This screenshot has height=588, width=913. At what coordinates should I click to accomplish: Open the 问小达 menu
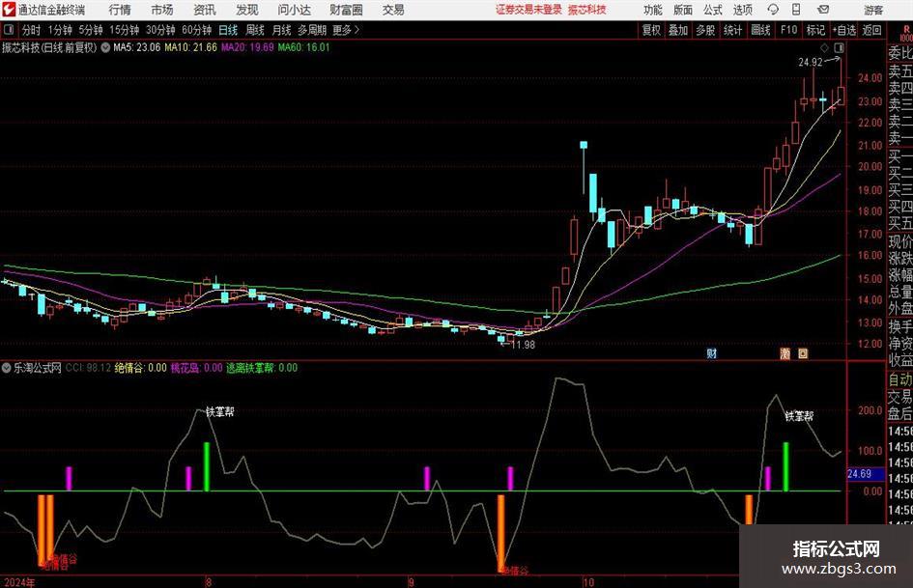tap(294, 10)
